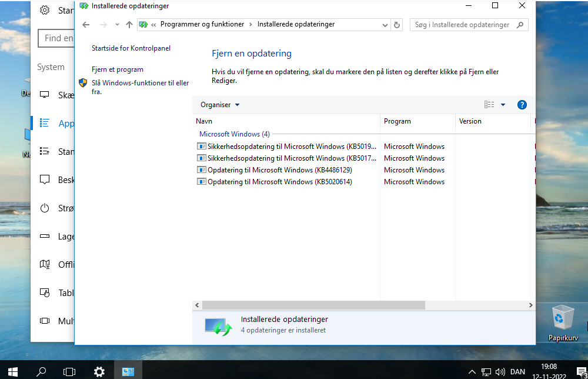Select update KB5020614 in the list

pyautogui.click(x=280, y=182)
